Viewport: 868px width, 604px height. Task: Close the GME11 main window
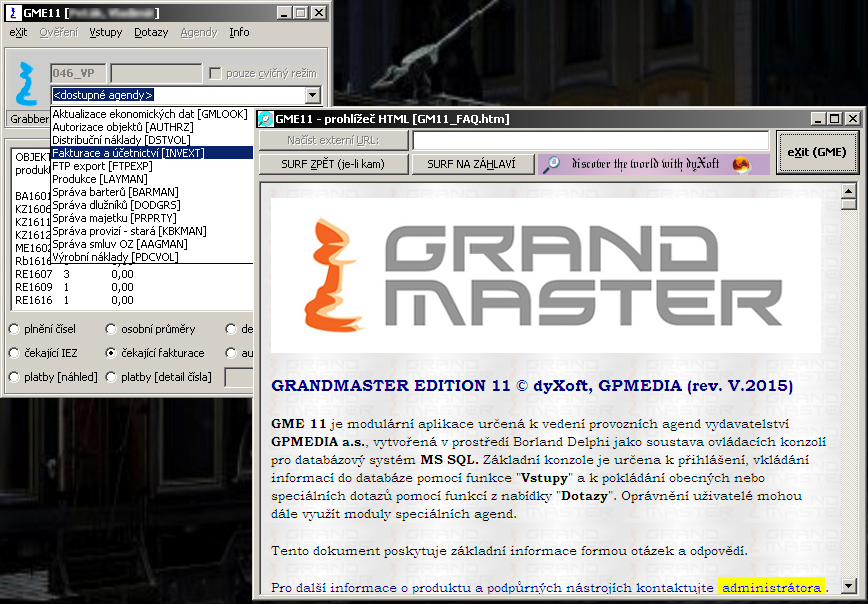[318, 12]
